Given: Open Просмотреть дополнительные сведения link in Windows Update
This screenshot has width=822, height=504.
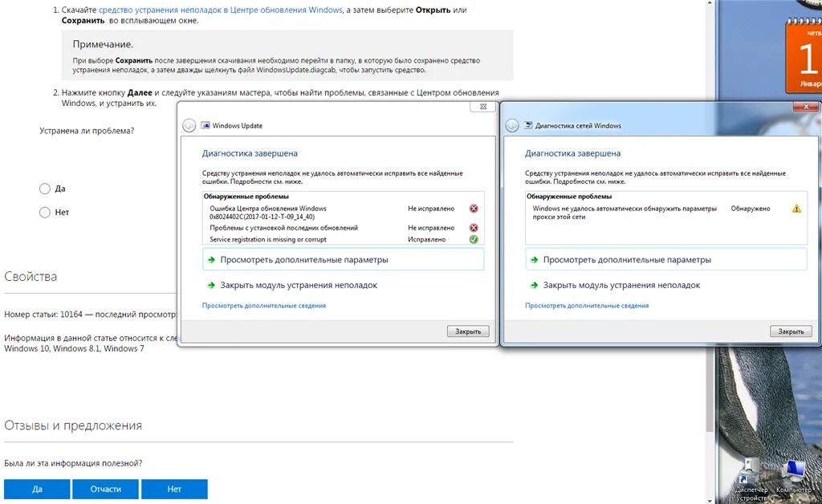Looking at the screenshot, I should (263, 306).
